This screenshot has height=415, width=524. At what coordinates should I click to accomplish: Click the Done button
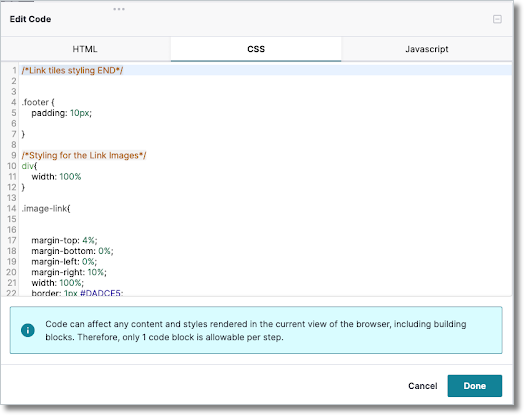click(x=475, y=386)
